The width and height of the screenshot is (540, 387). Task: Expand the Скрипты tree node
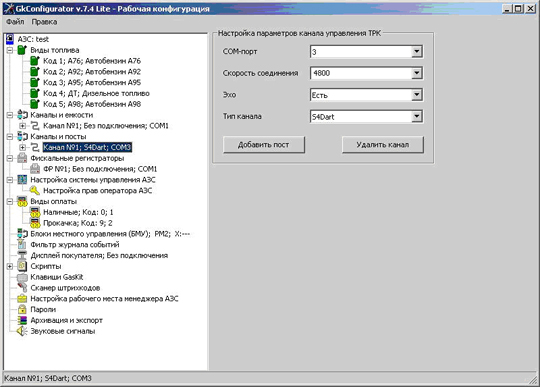click(x=10, y=266)
